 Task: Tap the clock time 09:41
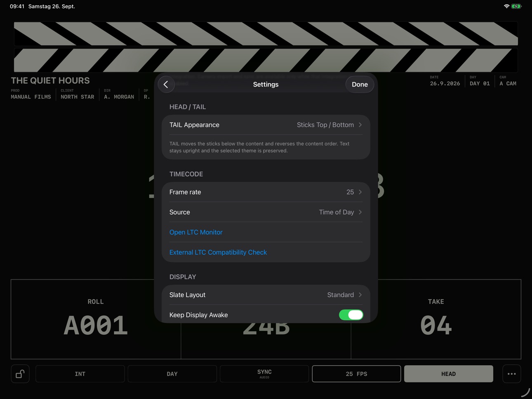[17, 6]
